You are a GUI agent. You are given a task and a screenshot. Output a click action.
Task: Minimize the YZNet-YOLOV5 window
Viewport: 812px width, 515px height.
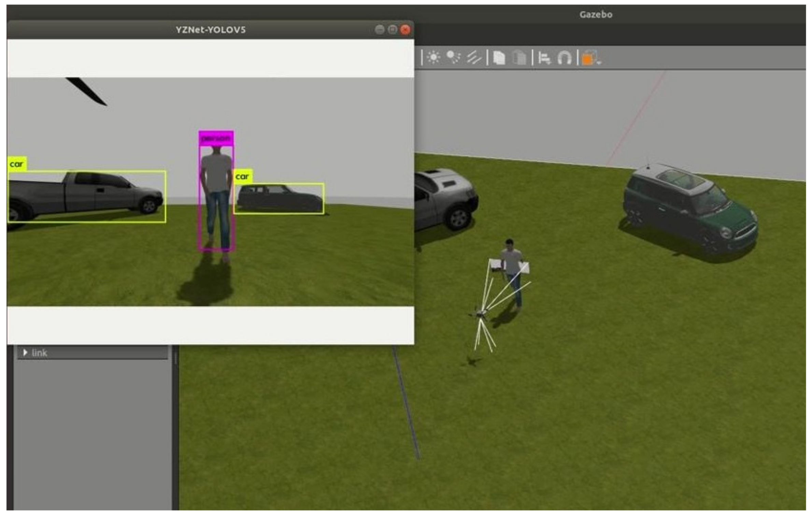point(380,30)
